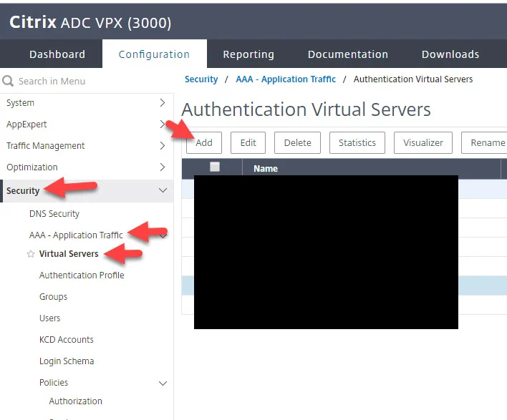
Task: Collapse the Security section chevron
Action: tap(163, 190)
